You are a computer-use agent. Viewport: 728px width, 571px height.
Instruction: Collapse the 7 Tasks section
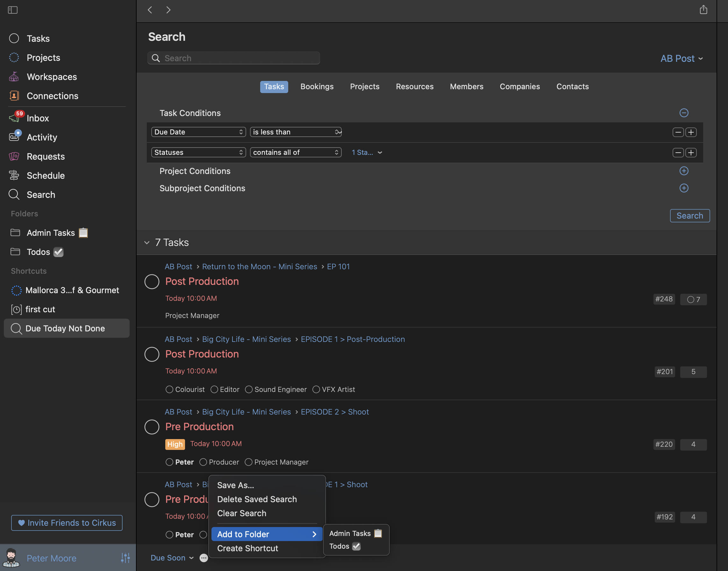pyautogui.click(x=147, y=242)
